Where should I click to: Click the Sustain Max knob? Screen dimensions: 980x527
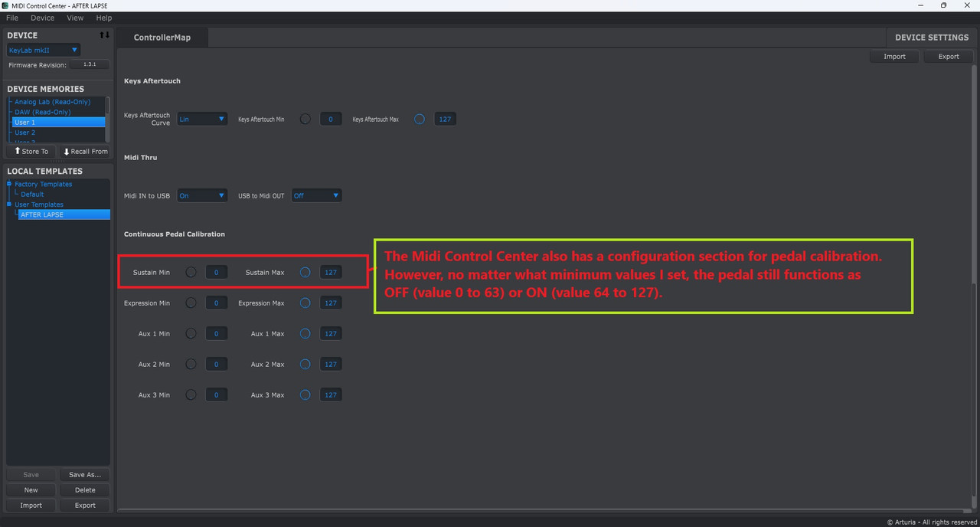click(305, 272)
